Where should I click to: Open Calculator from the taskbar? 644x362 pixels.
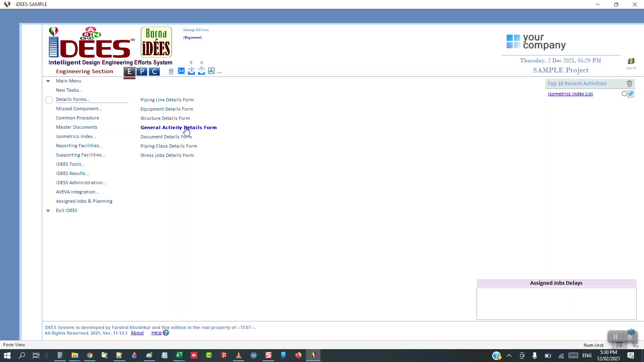click(x=60, y=355)
